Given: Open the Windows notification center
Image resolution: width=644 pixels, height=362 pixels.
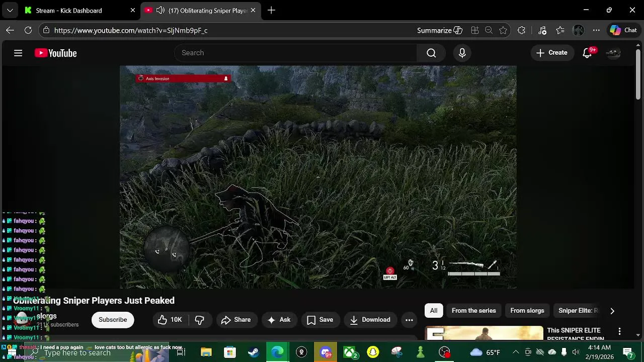Looking at the screenshot, I should pos(628,352).
